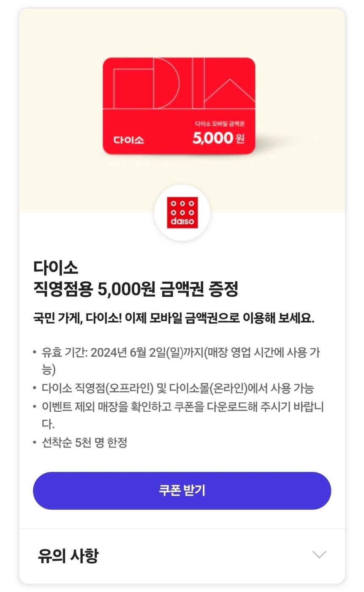The height and width of the screenshot is (592, 364).
Task: Tap the 다이소 brand name heading
Action: tap(56, 268)
